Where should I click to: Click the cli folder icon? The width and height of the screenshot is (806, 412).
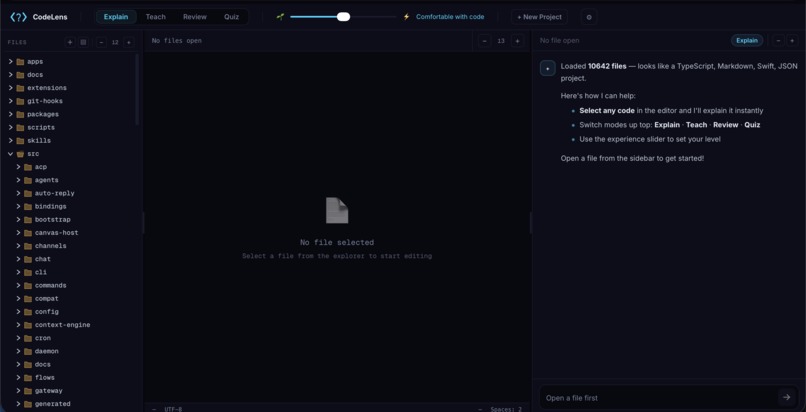click(28, 272)
